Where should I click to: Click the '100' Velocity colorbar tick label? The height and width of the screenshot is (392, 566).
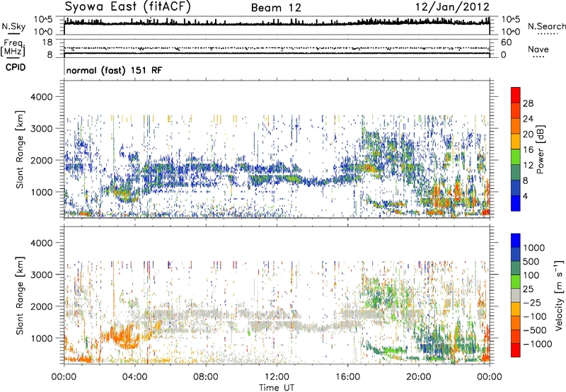[531, 275]
